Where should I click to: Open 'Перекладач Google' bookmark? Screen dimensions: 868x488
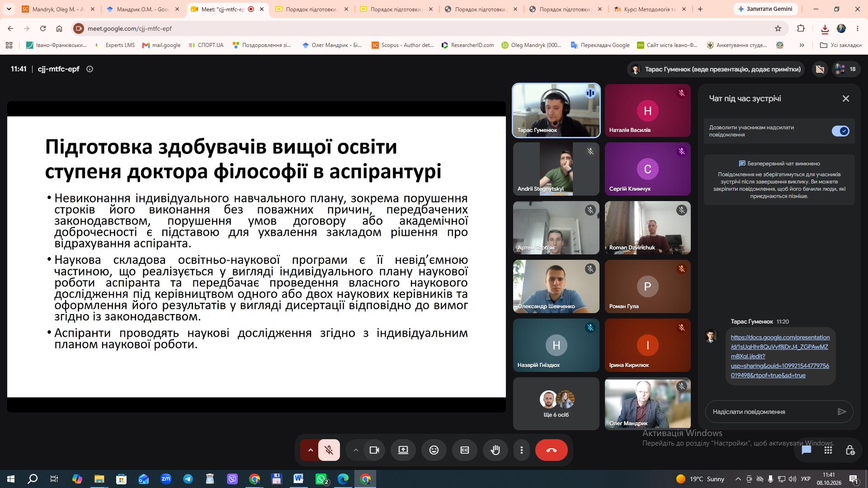coord(600,45)
